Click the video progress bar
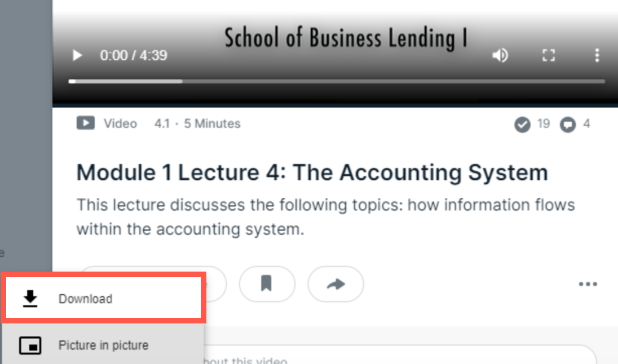The height and width of the screenshot is (364, 618). tap(337, 82)
